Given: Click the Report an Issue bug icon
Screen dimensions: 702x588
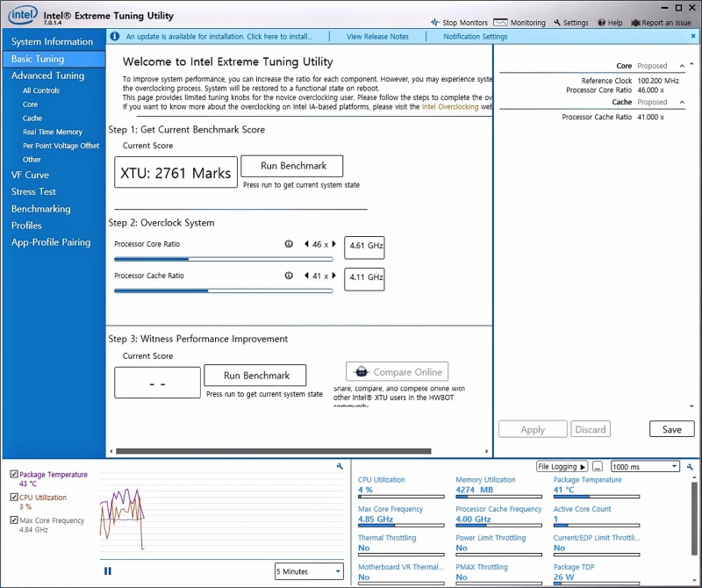Looking at the screenshot, I should (x=635, y=23).
